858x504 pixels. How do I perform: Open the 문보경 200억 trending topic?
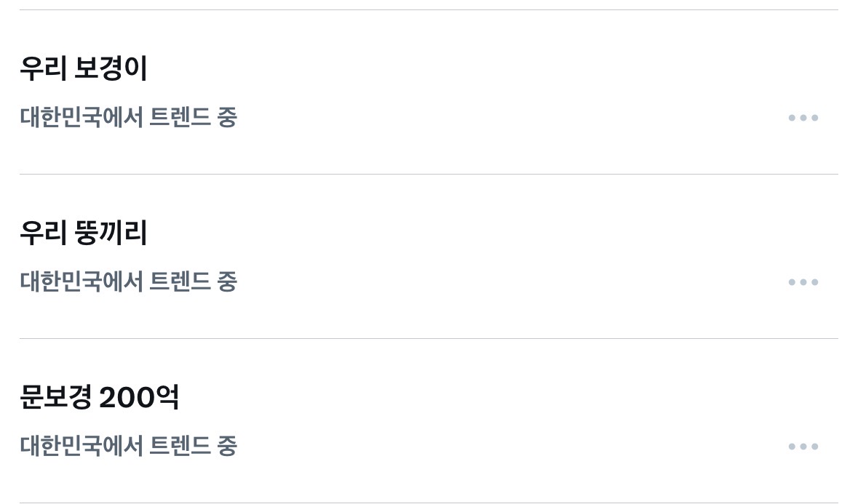[x=99, y=398]
